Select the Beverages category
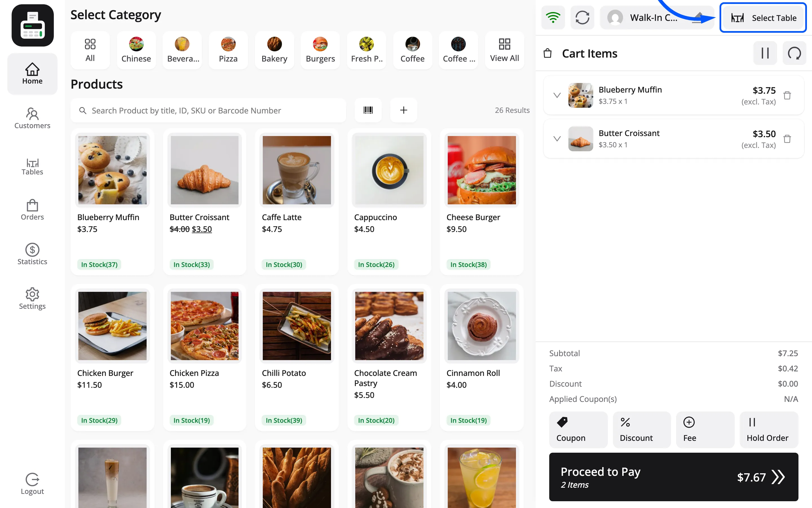The height and width of the screenshot is (508, 812). coord(182,50)
